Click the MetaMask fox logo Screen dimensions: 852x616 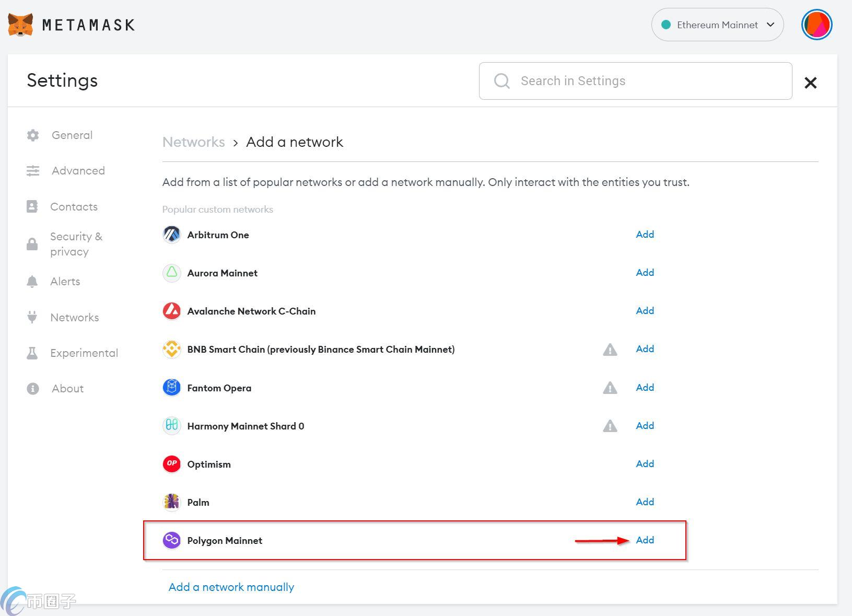(20, 25)
